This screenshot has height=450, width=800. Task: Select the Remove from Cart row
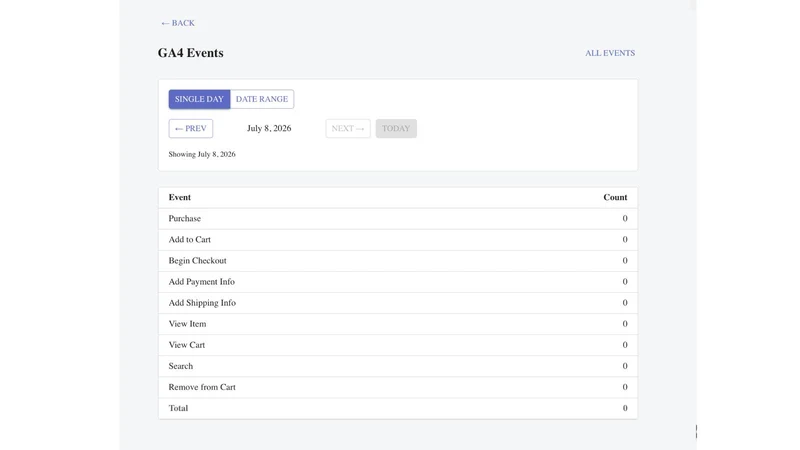click(x=398, y=387)
